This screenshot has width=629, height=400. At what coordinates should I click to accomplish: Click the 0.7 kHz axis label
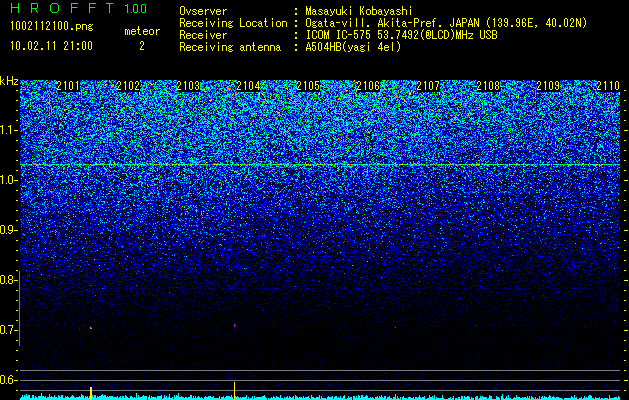click(x=8, y=330)
